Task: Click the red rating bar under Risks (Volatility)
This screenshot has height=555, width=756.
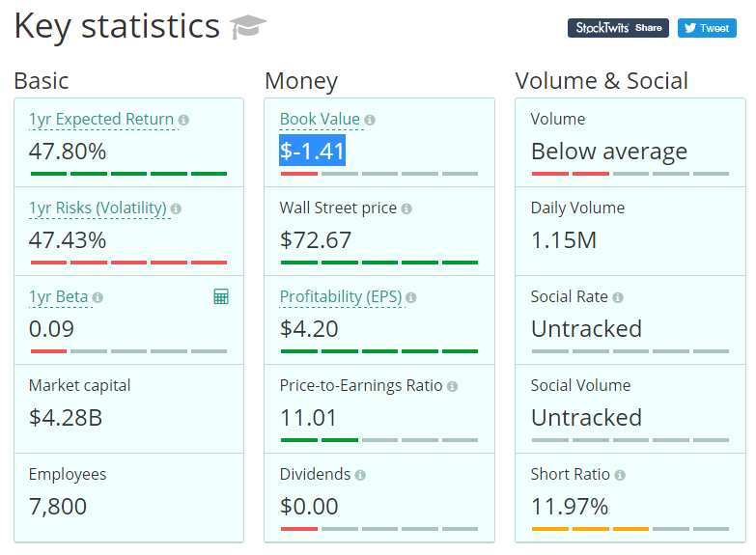Action: pyautogui.click(x=128, y=263)
